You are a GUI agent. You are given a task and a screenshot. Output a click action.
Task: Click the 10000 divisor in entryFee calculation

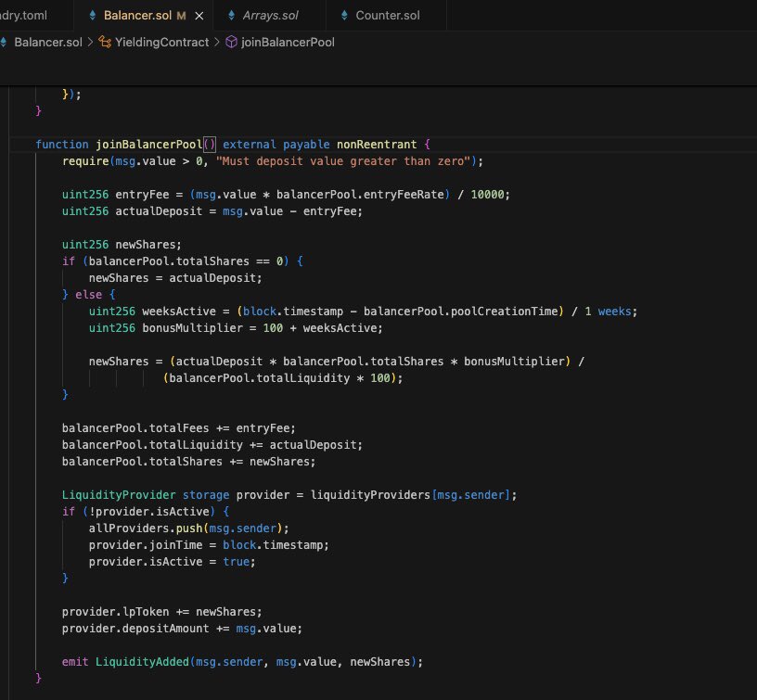click(487, 195)
